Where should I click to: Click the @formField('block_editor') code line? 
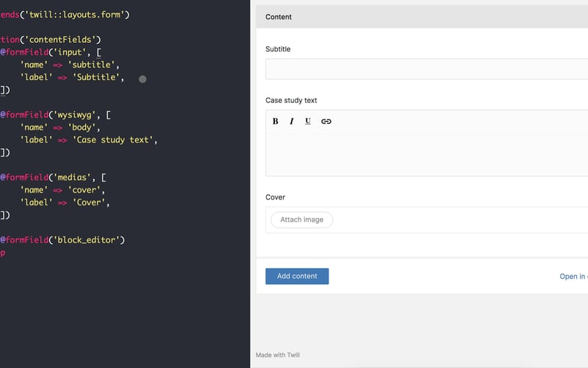[x=62, y=240]
